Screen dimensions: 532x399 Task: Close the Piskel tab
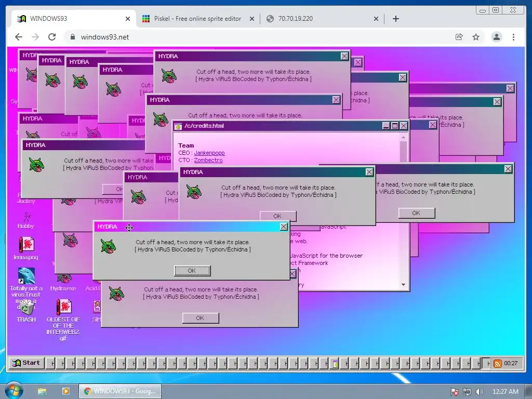click(252, 19)
